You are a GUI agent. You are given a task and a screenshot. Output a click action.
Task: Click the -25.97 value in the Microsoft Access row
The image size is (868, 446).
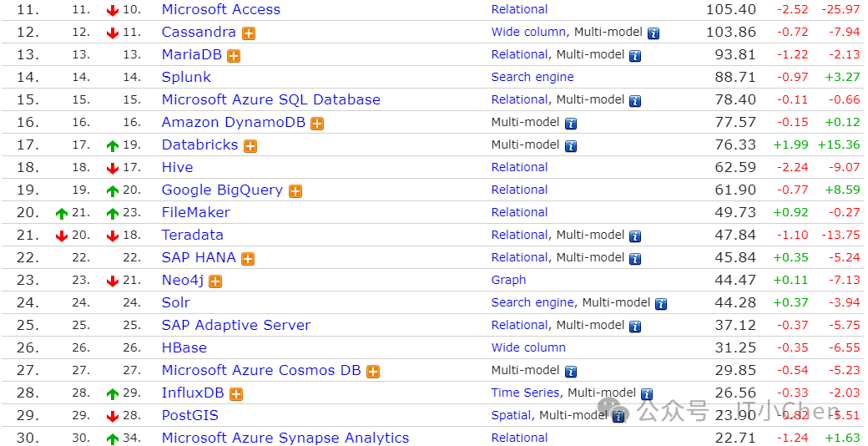[x=840, y=9]
